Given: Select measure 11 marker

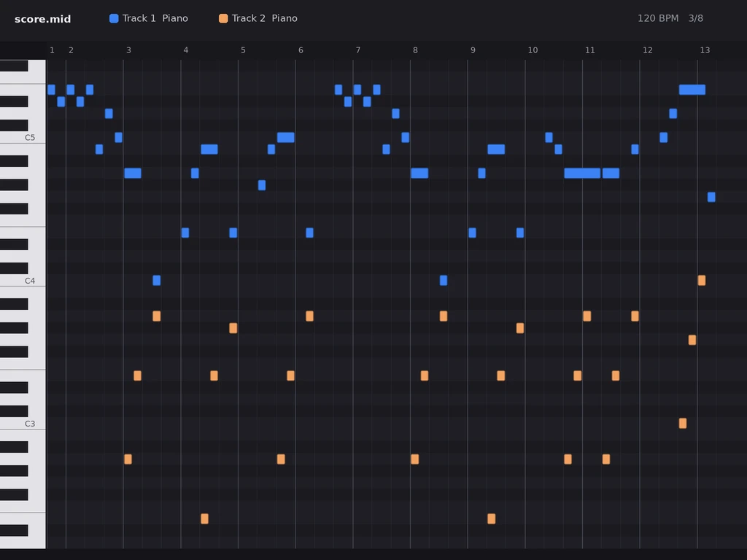Looking at the screenshot, I should [x=589, y=50].
